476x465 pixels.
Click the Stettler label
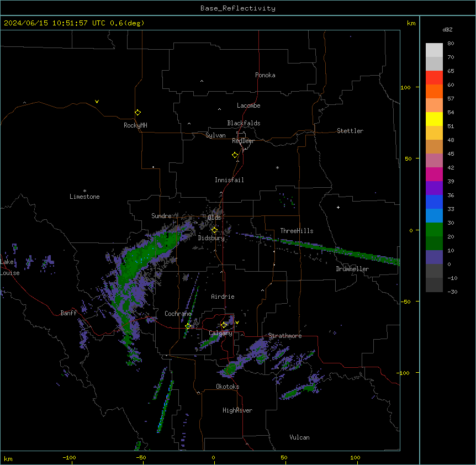coord(350,131)
